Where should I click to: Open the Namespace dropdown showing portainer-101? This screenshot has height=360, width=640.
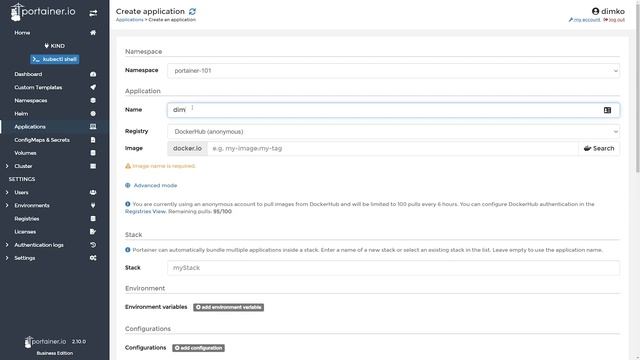pos(393,71)
